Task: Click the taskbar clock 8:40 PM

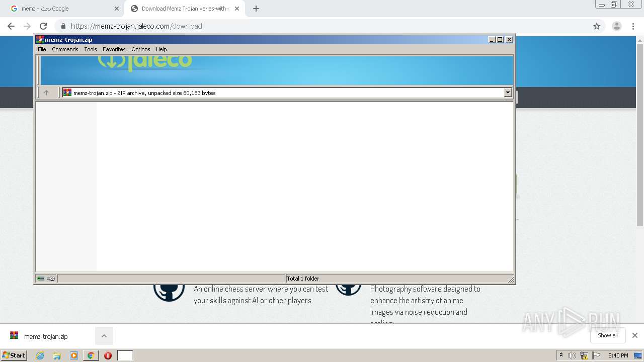Action: point(618,355)
